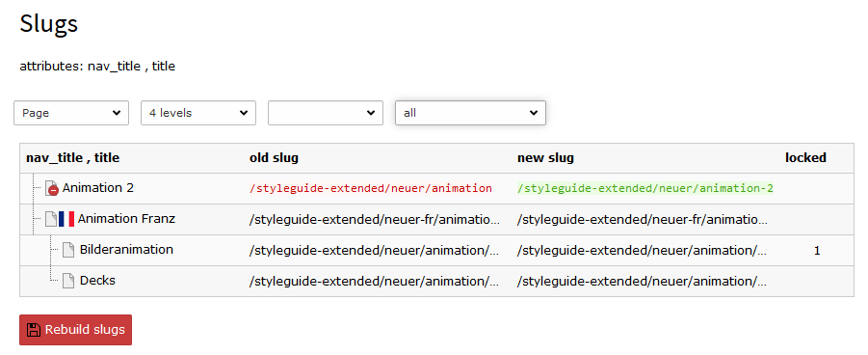The image size is (868, 355).
Task: Select the Decks page title
Action: click(x=97, y=280)
